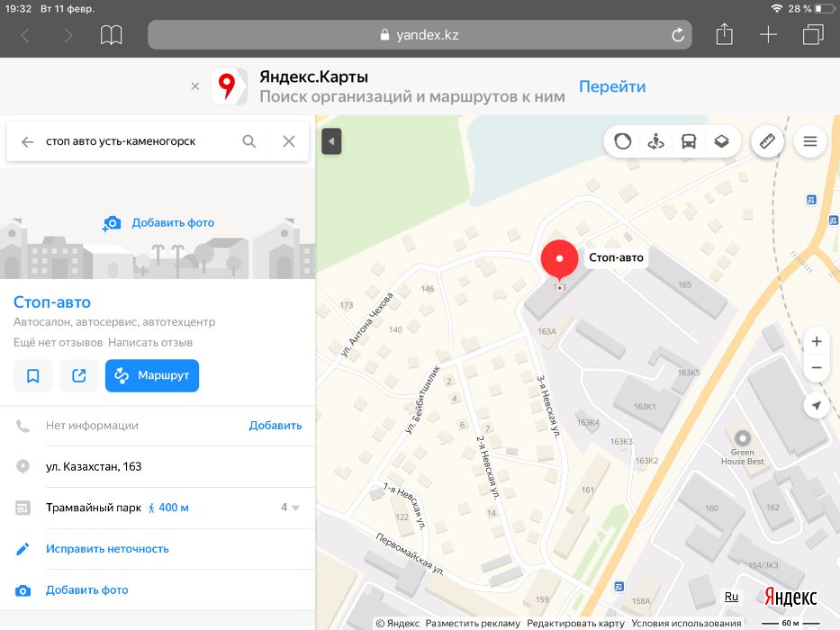Open the Яндекс logo on map
The width and height of the screenshot is (840, 630).
pyautogui.click(x=790, y=597)
